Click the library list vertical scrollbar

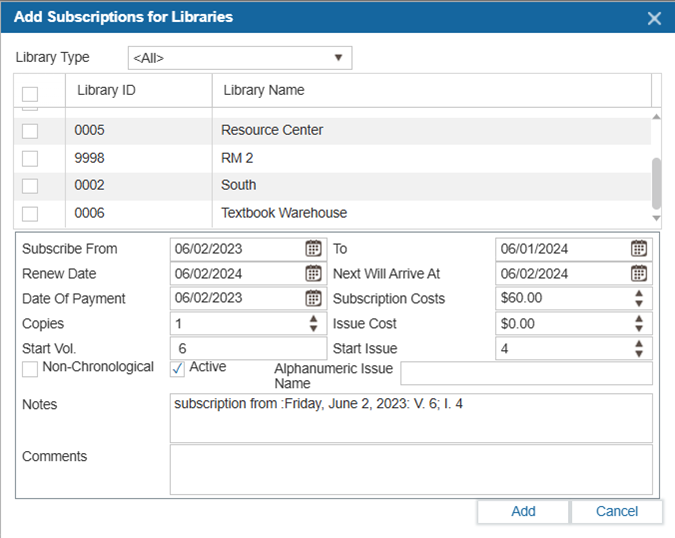click(x=657, y=180)
